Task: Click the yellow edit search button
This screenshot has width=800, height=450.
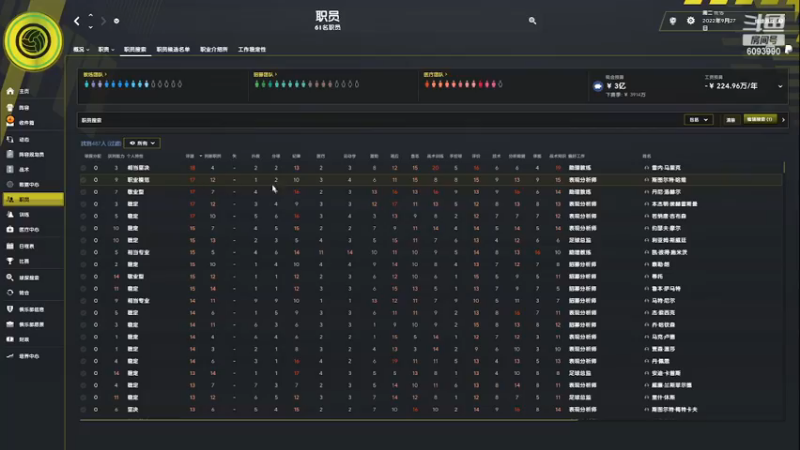Action: pos(760,119)
